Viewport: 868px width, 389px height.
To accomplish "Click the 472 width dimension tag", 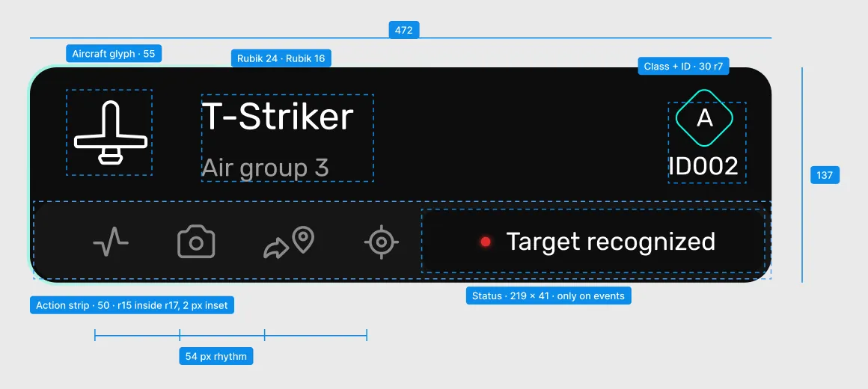I will [404, 30].
